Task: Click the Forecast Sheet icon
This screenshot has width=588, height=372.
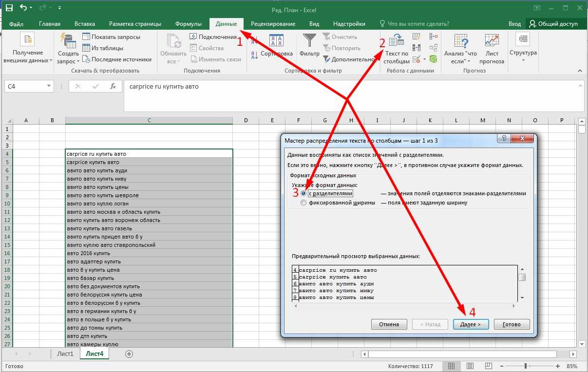Action: [492, 41]
